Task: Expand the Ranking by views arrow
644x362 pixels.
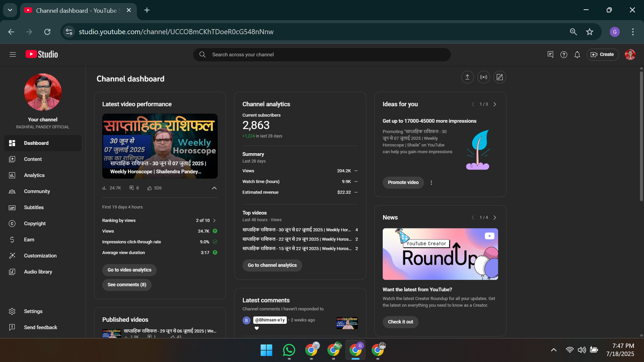Action: point(214,220)
